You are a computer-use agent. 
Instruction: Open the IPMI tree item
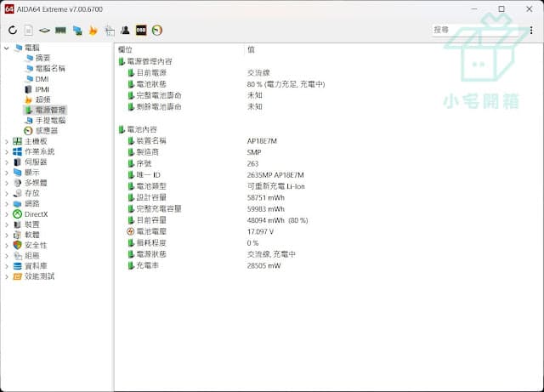37,89
